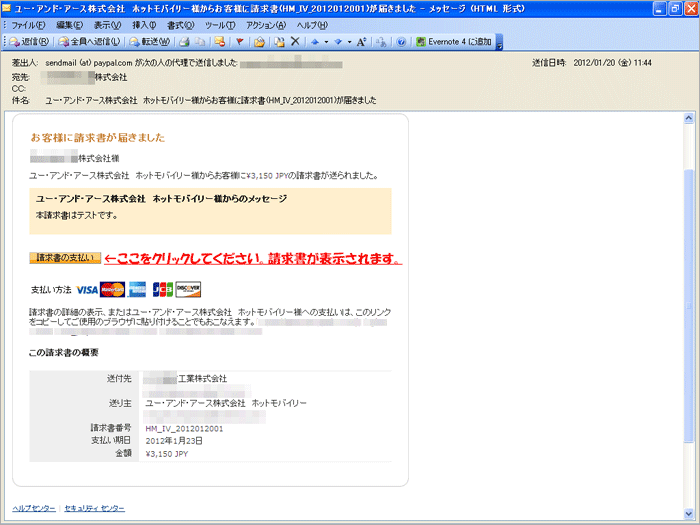Click heading お客様に請求書が届きました
Viewport: 700px width, 525px height.
tap(98, 138)
